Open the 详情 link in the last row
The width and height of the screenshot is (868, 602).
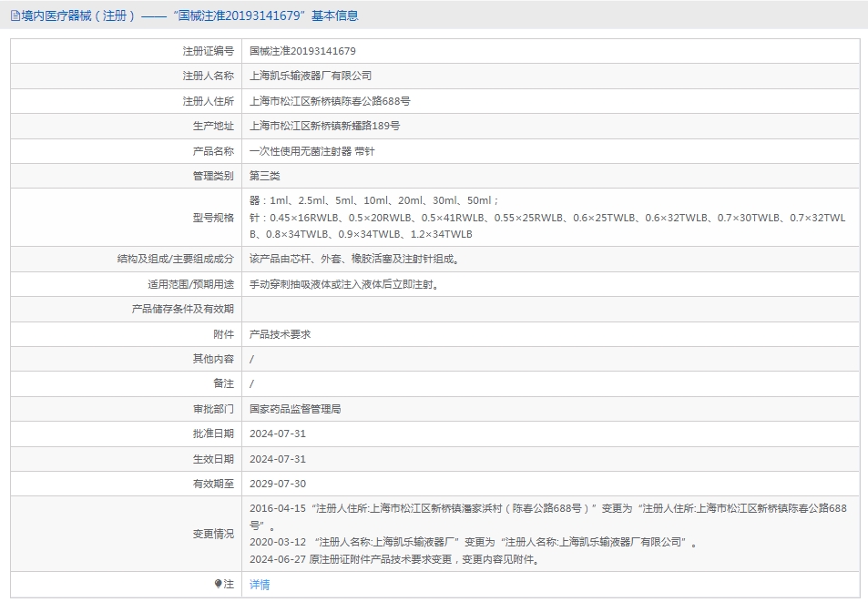point(259,585)
